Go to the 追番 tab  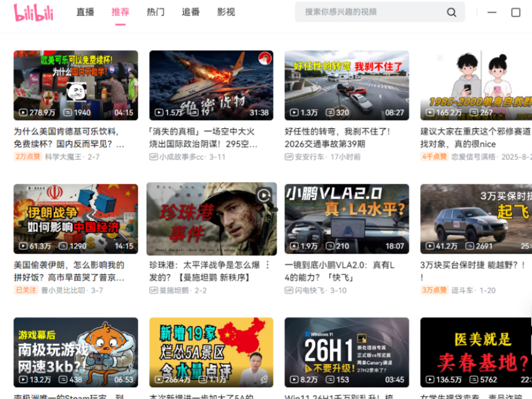[x=191, y=12]
